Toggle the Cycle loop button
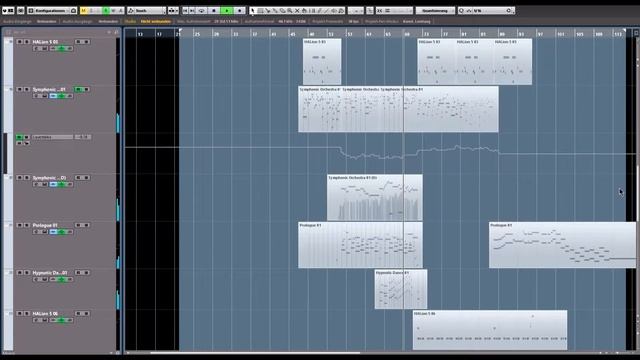Viewport: 640px width, 360px height. (201, 11)
